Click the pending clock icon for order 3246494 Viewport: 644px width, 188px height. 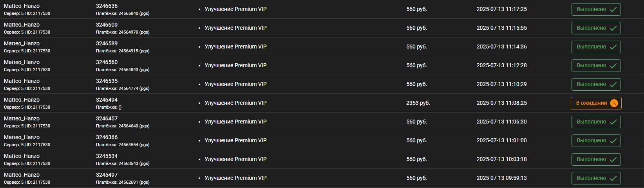click(614, 103)
